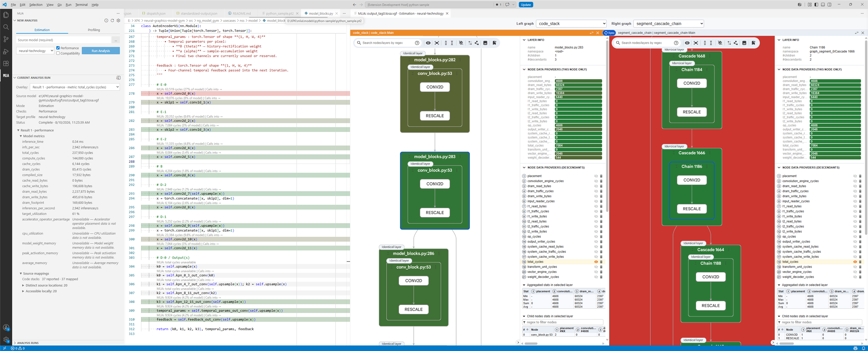Open the Terminal menu
The width and height of the screenshot is (868, 351).
coord(81,5)
